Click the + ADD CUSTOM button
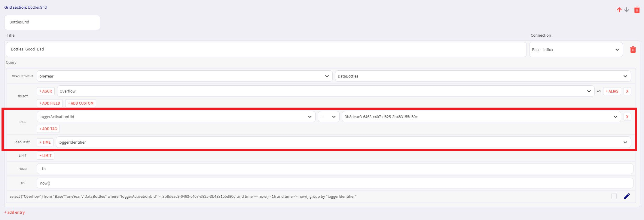Viewport: 644px width, 220px height. 81,103
